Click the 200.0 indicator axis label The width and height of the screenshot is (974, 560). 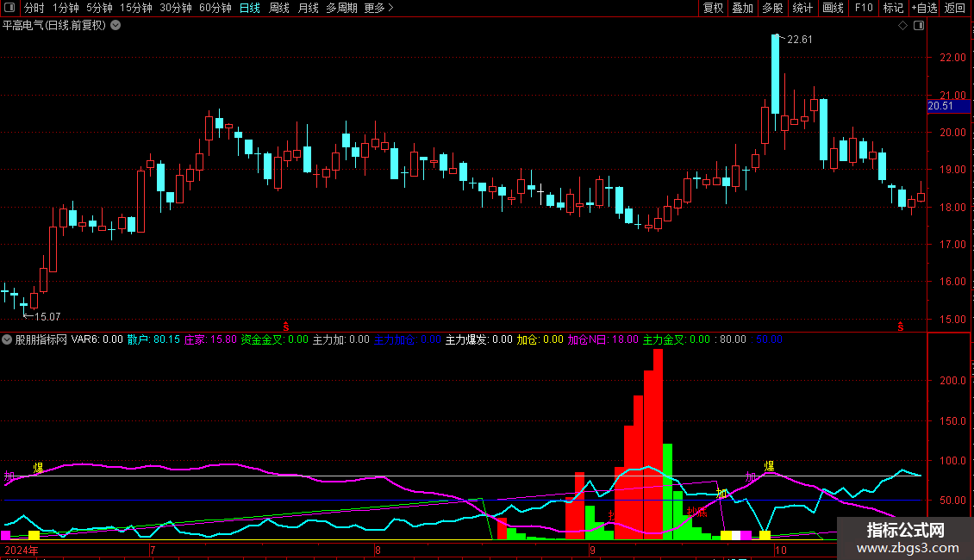coord(952,380)
